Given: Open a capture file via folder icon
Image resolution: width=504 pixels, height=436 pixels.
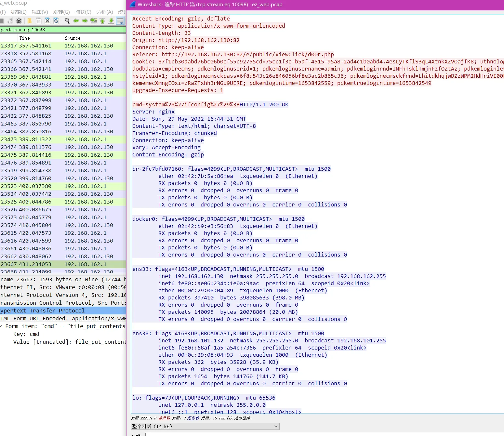Looking at the screenshot, I should click(30, 21).
